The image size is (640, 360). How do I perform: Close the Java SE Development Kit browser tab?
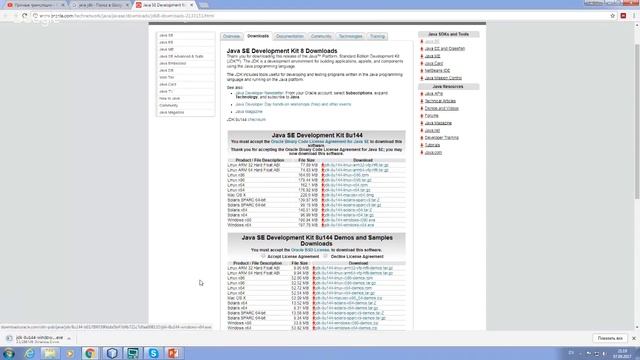pyautogui.click(x=191, y=5)
